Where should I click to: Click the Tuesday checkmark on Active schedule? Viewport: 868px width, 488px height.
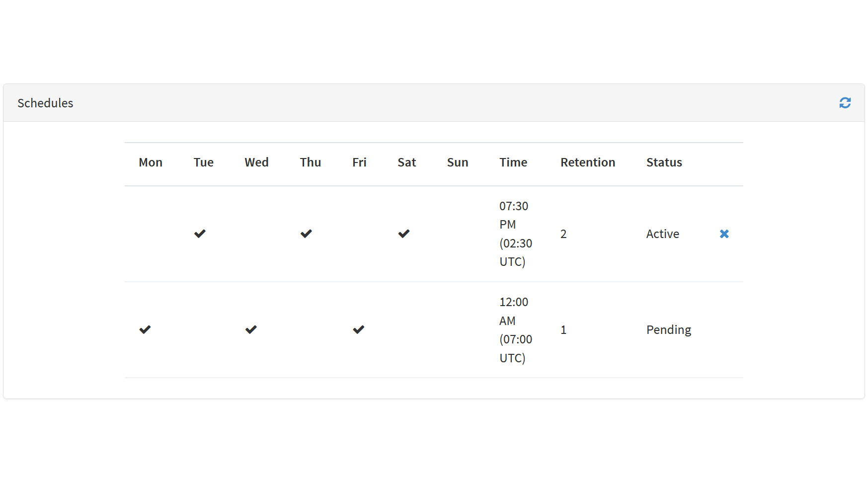click(x=199, y=233)
